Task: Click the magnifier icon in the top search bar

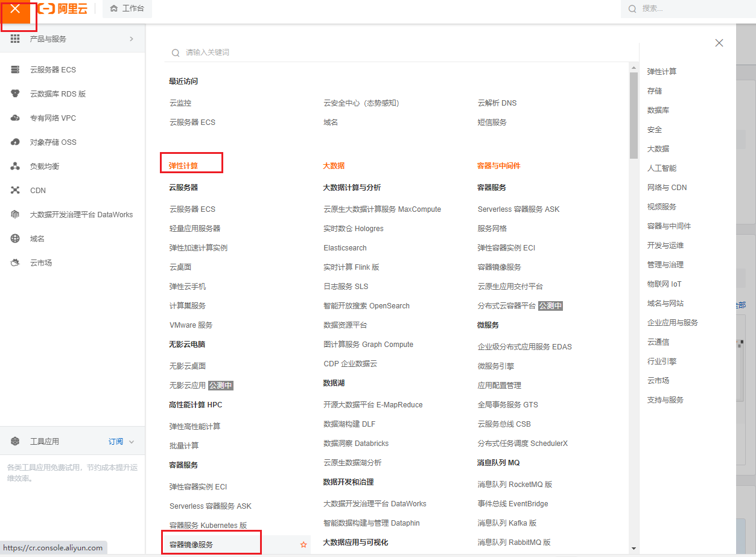Action: coord(632,8)
